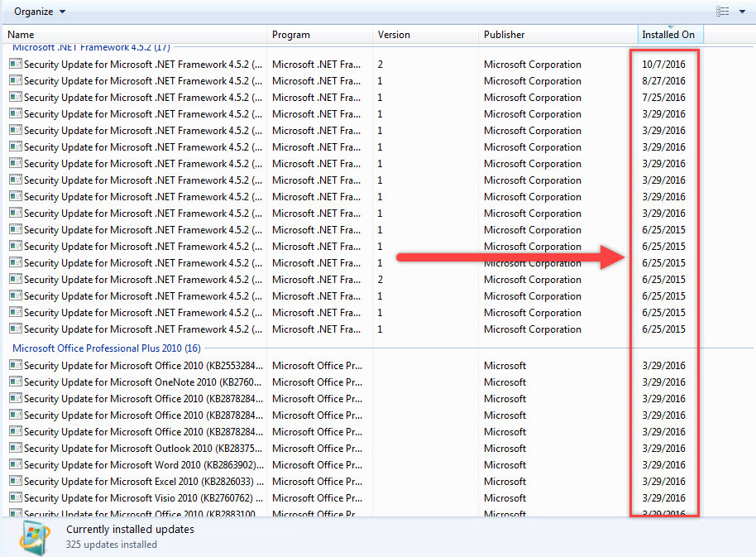The height and width of the screenshot is (557, 756).
Task: Click icon of Excel 2010 security update
Action: [x=15, y=482]
